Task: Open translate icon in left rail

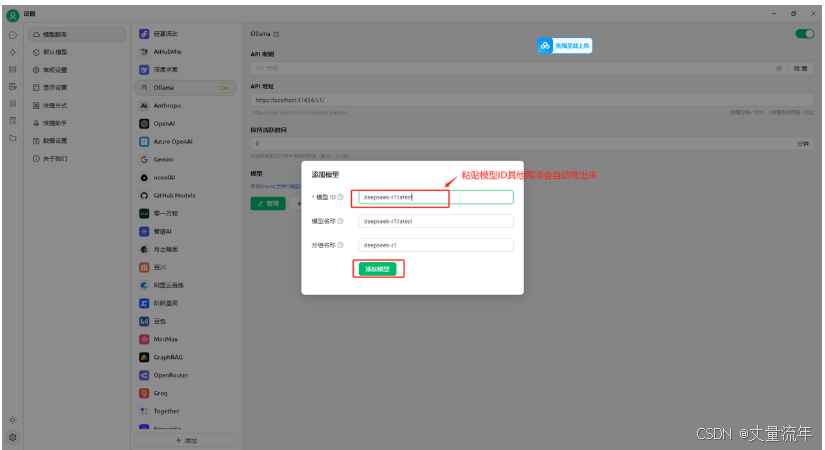Action: (x=13, y=86)
